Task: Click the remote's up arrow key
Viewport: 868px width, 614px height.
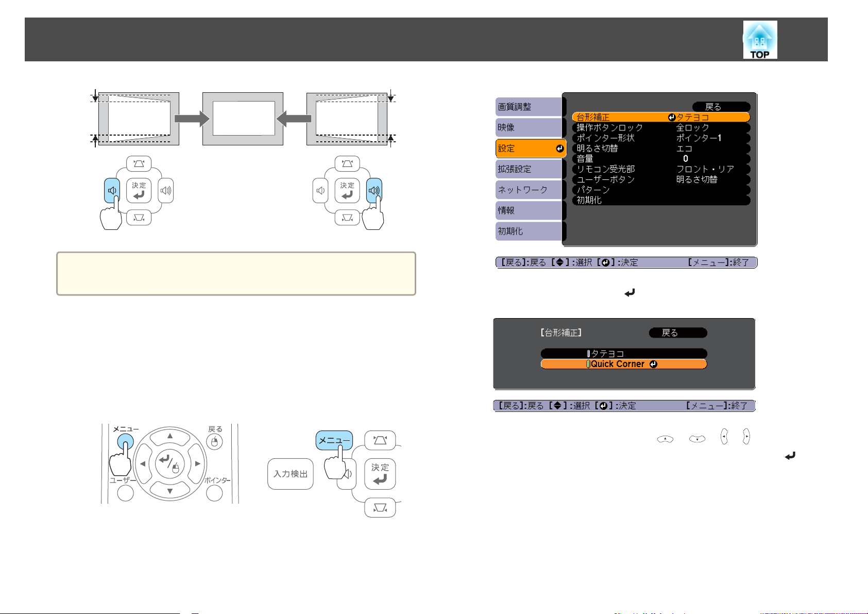Action: click(170, 436)
